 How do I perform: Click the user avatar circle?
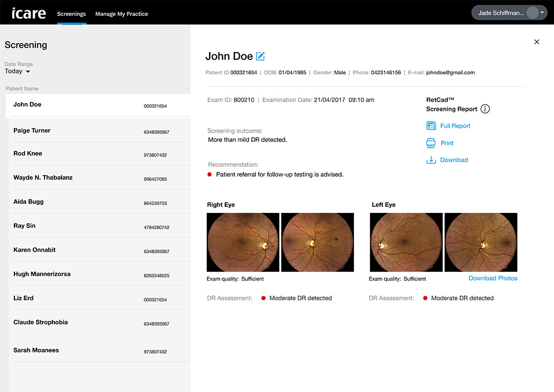click(x=532, y=13)
